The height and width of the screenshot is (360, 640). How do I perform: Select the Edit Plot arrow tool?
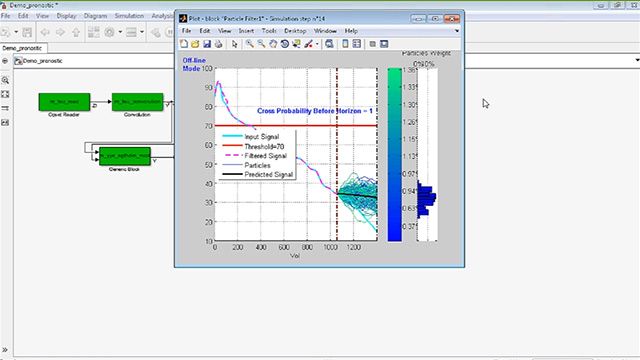pyautogui.click(x=234, y=44)
